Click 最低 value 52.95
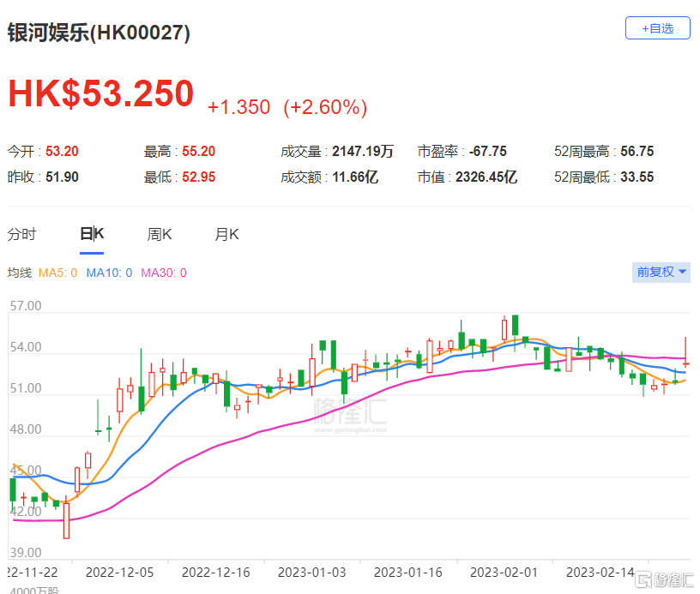This screenshot has width=700, height=594. pyautogui.click(x=199, y=177)
